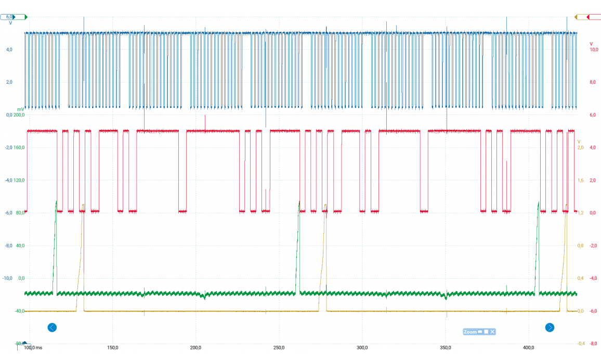Screen dimensions: 601x364
Task: Click the red axis V unit label
Action: (x=591, y=43)
